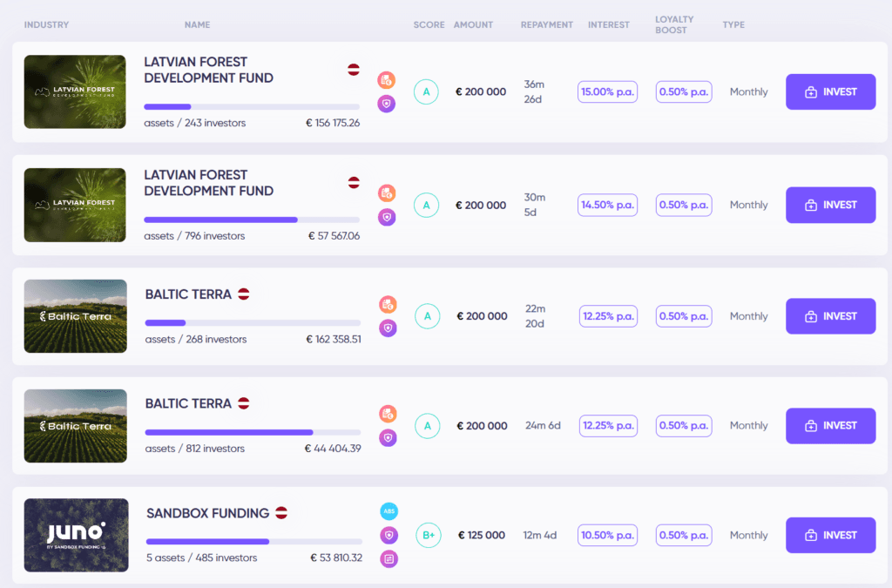The height and width of the screenshot is (588, 892).
Task: Click the € 125 000 amount
Action: click(x=482, y=535)
